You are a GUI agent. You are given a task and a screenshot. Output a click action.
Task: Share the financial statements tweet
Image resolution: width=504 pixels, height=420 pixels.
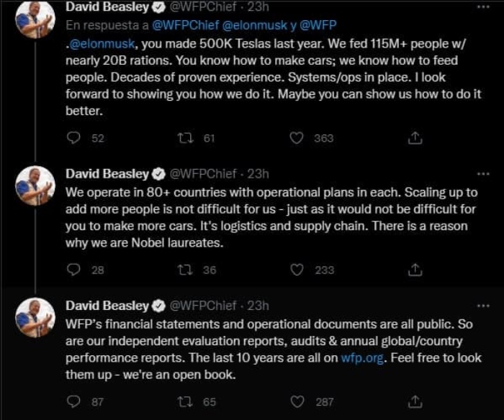(x=415, y=401)
